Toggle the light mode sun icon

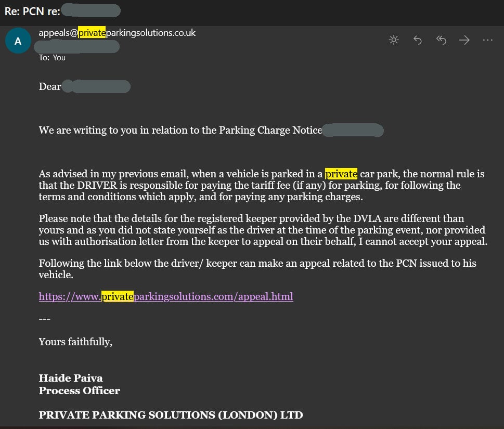394,40
